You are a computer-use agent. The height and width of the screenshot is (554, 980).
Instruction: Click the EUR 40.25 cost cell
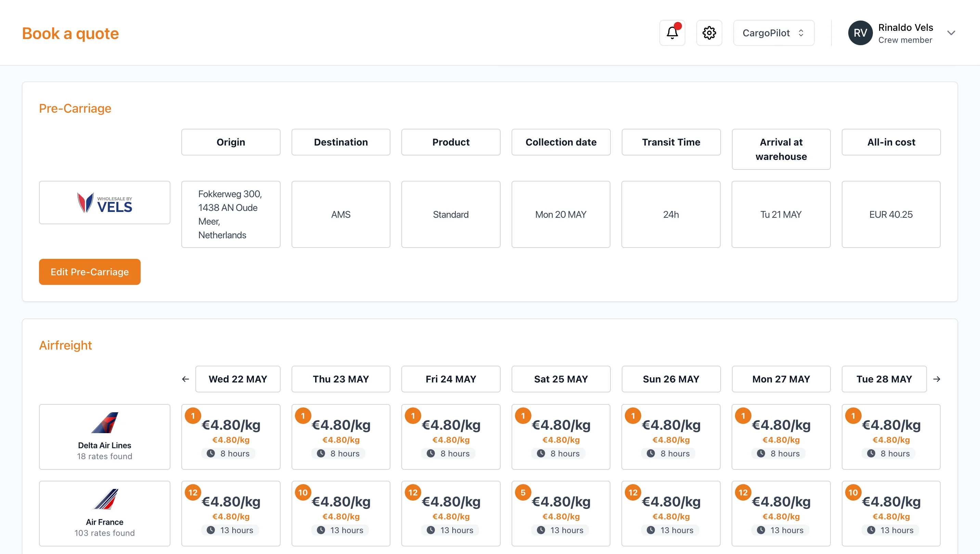891,214
